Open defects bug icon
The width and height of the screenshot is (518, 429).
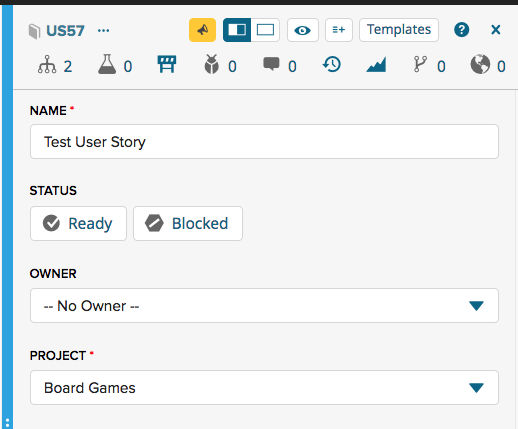point(212,64)
